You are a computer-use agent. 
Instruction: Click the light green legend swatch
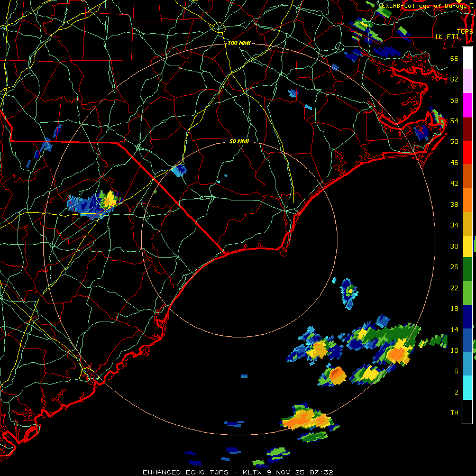[x=467, y=292]
